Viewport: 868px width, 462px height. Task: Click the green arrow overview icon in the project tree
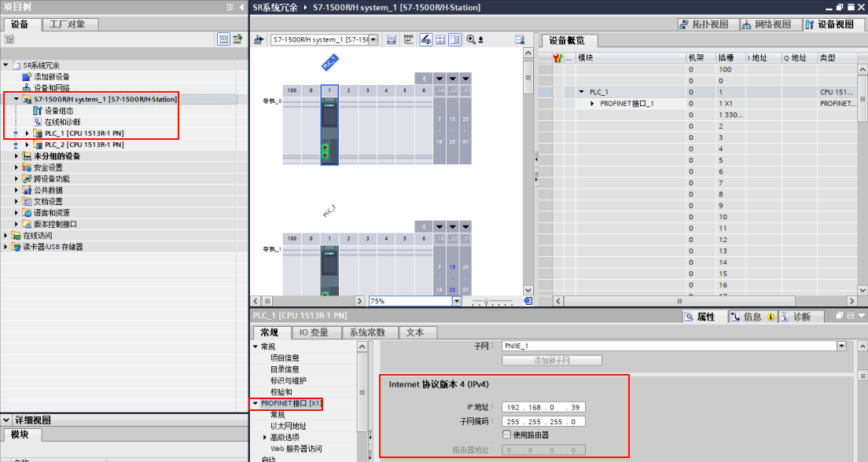tap(237, 38)
